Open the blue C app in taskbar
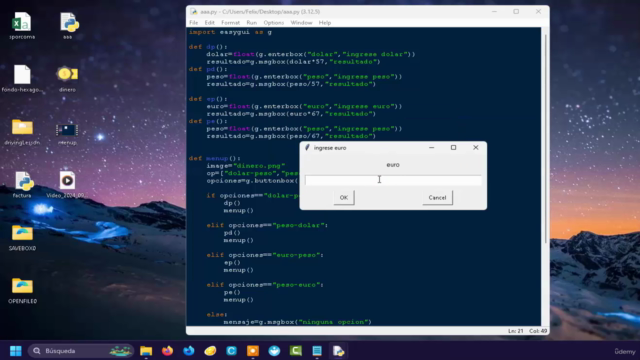The height and width of the screenshot is (360, 640). tap(231, 351)
